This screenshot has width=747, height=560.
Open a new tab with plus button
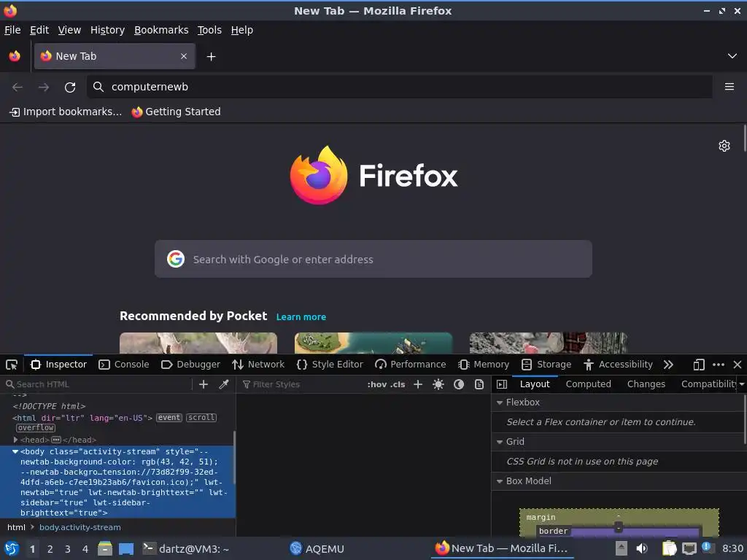(211, 57)
